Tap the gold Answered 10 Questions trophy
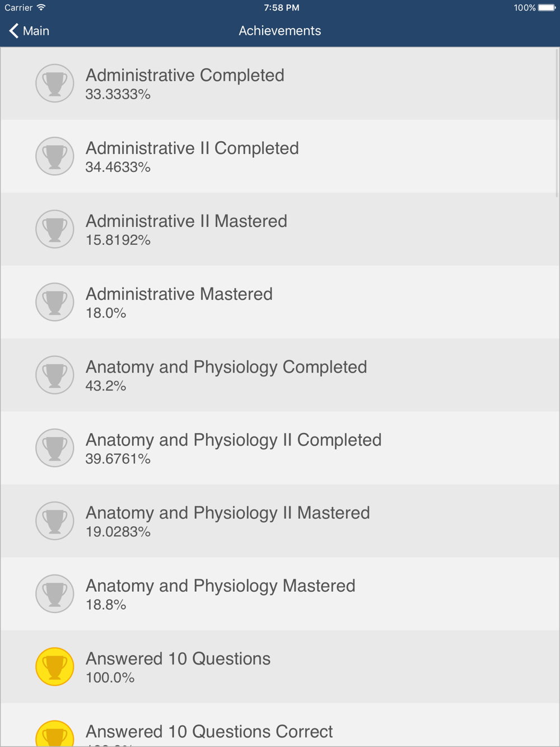Screen dimensions: 560x747 click(x=55, y=666)
